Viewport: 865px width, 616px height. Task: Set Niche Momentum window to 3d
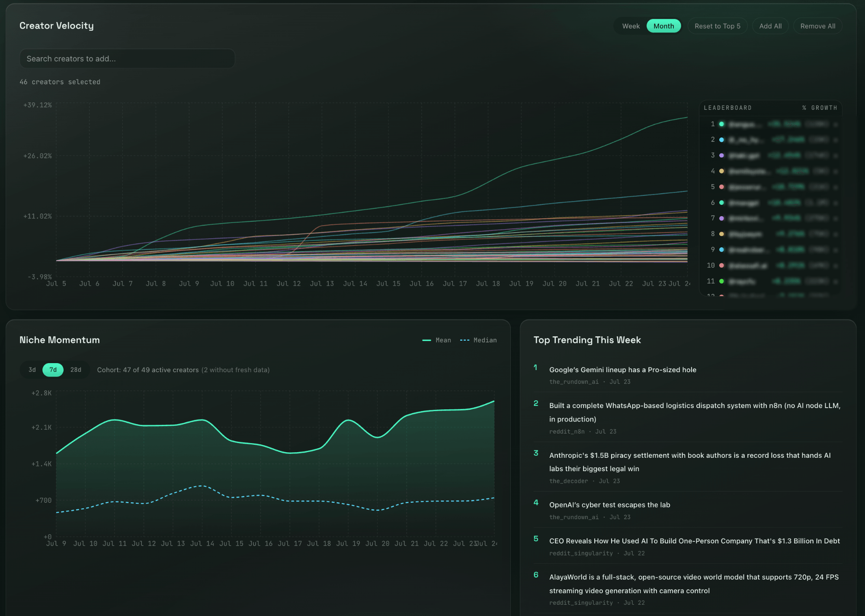[32, 370]
